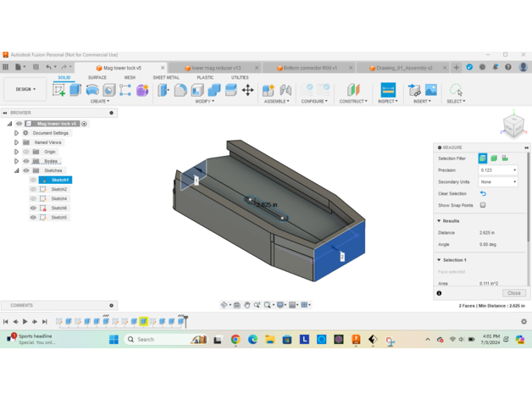
Task: Click the Create Sketch tool icon
Action: [58, 90]
